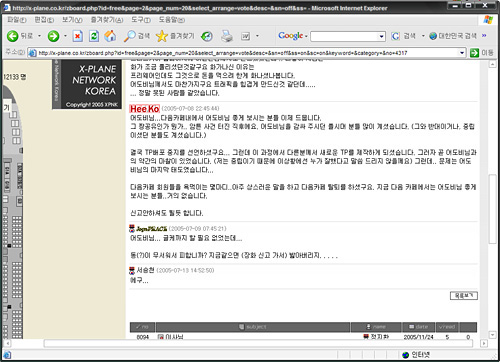
Task: Click the IE title bar page icon
Action: pos(7,7)
